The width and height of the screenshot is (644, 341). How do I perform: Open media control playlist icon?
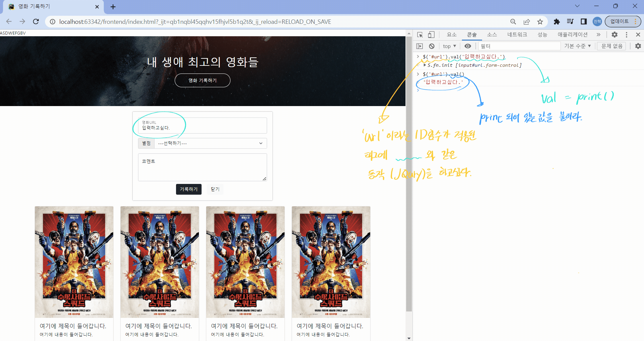570,22
